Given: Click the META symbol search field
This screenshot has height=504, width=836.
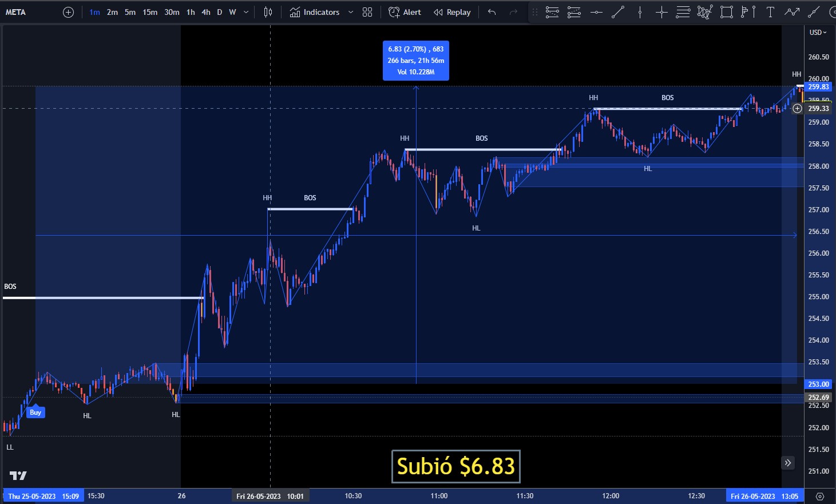Looking at the screenshot, I should tap(16, 12).
